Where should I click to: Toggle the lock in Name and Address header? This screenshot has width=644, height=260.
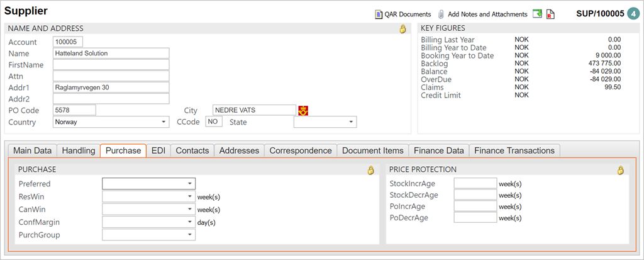point(402,29)
